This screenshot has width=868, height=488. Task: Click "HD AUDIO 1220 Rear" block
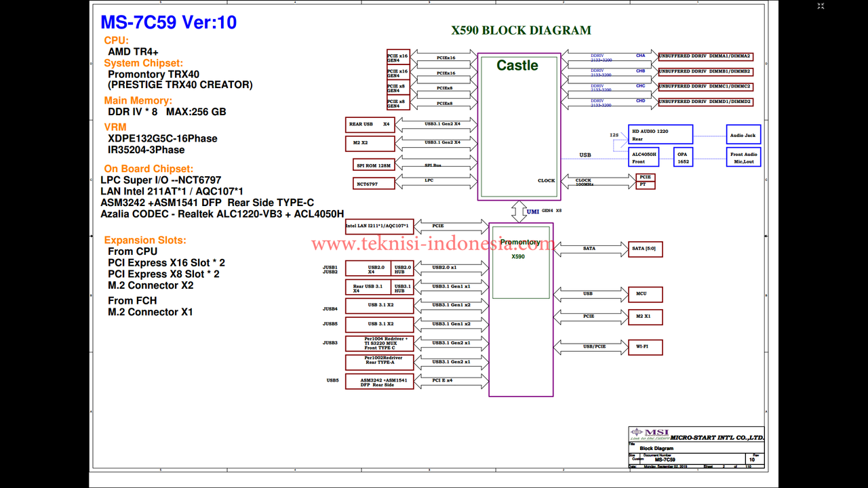pos(660,134)
